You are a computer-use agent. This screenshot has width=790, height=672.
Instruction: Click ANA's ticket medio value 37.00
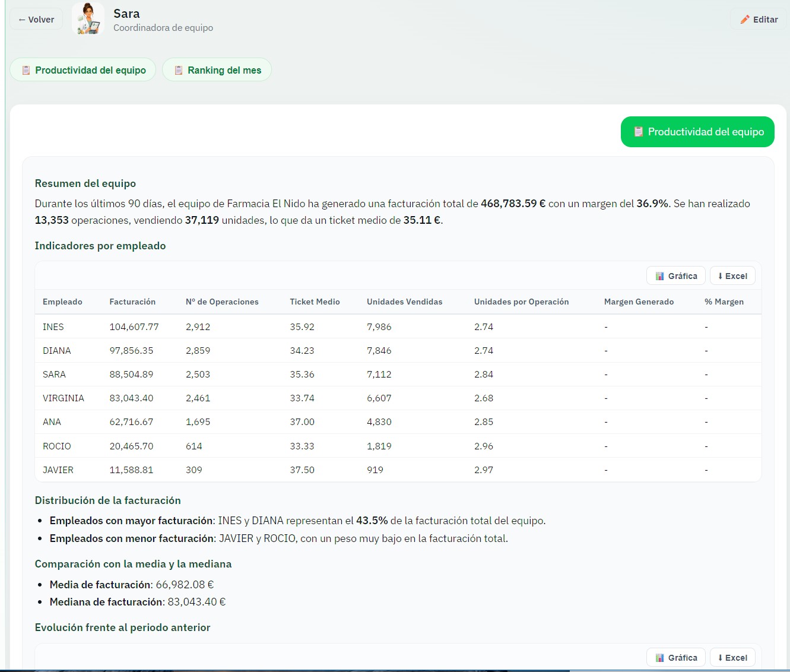(302, 422)
